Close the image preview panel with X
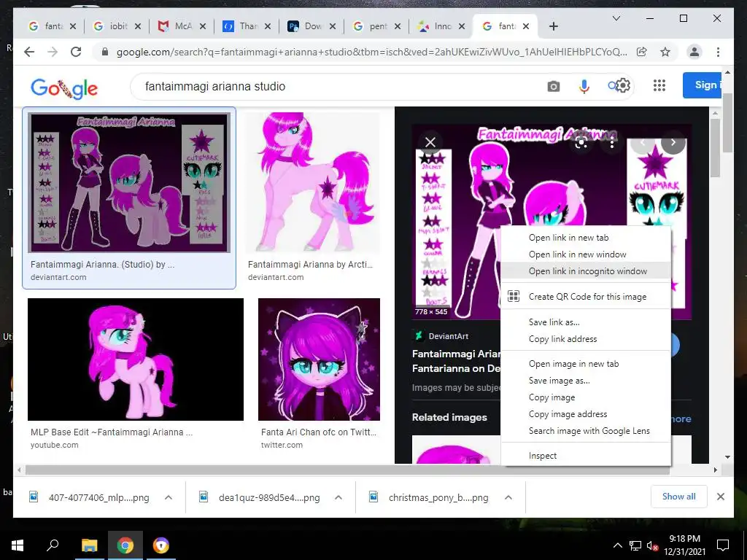Screen dimensions: 747x560 pos(430,142)
